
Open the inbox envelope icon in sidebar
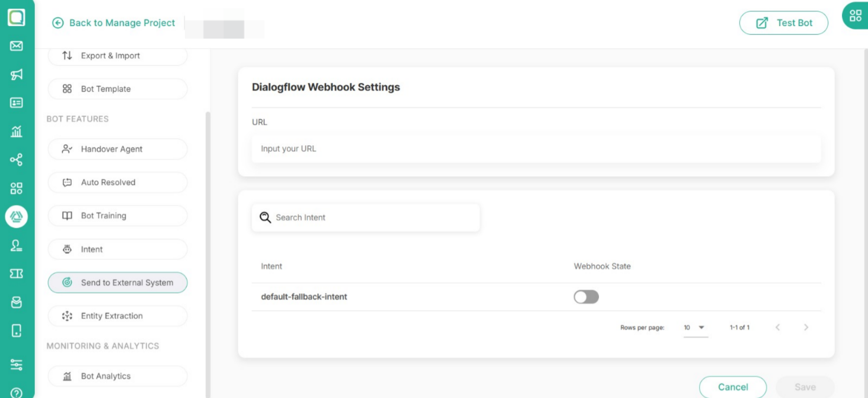coord(16,46)
